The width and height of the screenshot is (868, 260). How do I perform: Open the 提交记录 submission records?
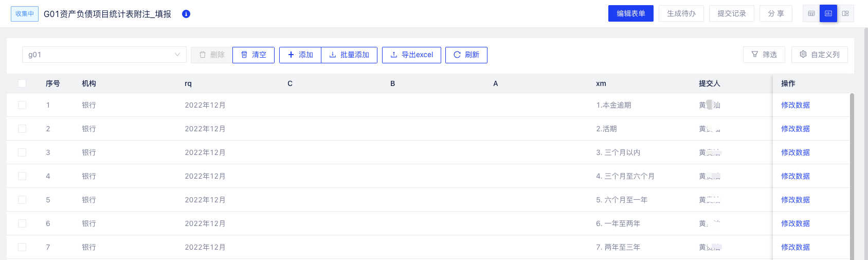731,13
